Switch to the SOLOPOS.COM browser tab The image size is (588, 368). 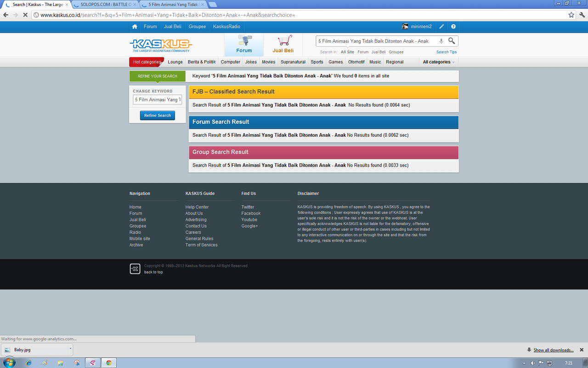105,4
